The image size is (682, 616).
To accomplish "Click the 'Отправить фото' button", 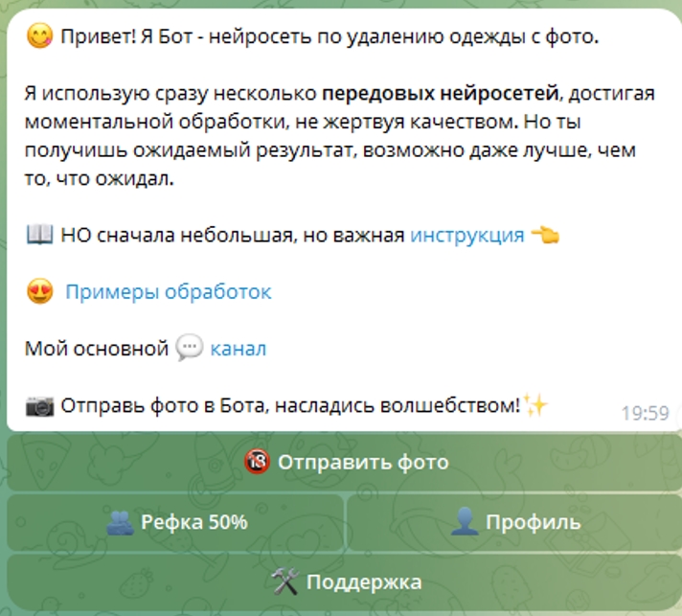I will point(345,462).
